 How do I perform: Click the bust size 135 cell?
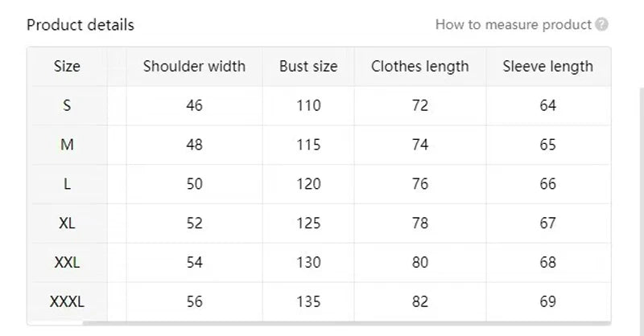[308, 301]
